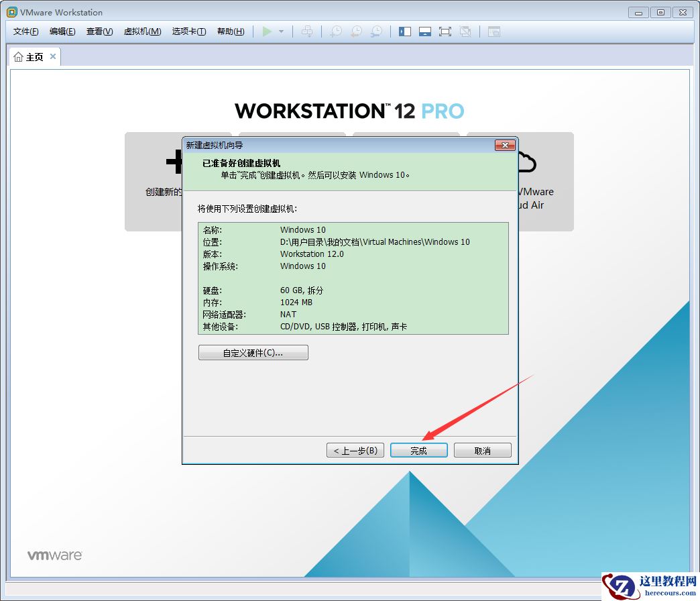Open the power button dropdown arrow
Screen dimensions: 700x601
click(x=280, y=31)
